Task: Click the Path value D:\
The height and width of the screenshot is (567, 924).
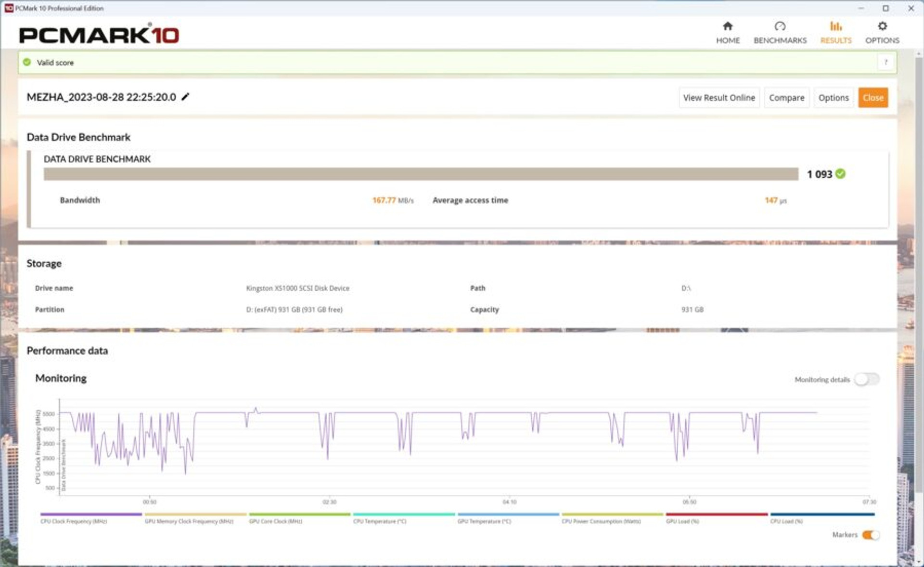Action: 686,288
